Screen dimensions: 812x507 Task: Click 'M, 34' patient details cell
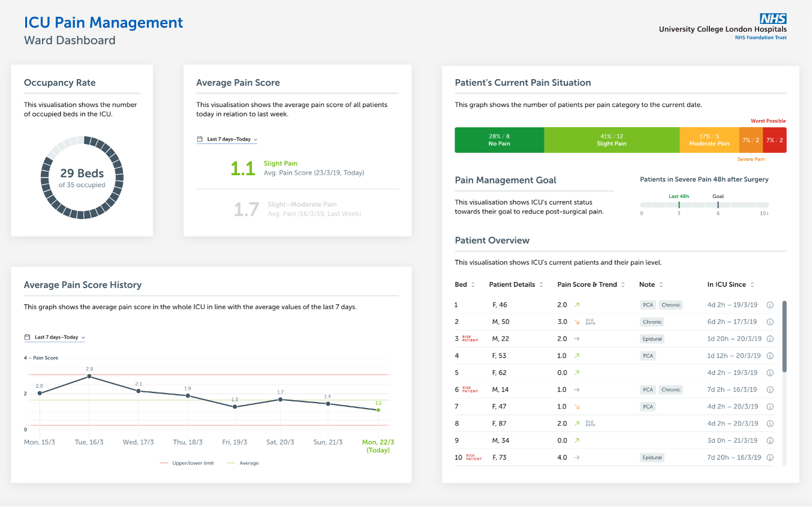coord(501,440)
